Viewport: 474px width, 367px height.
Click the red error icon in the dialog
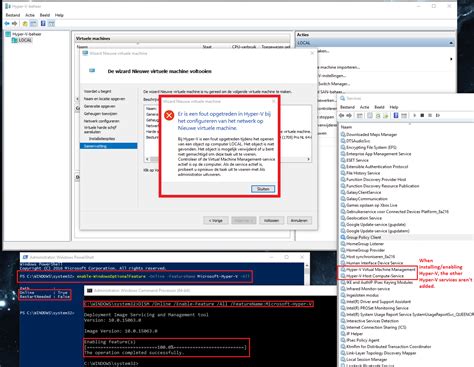[169, 116]
